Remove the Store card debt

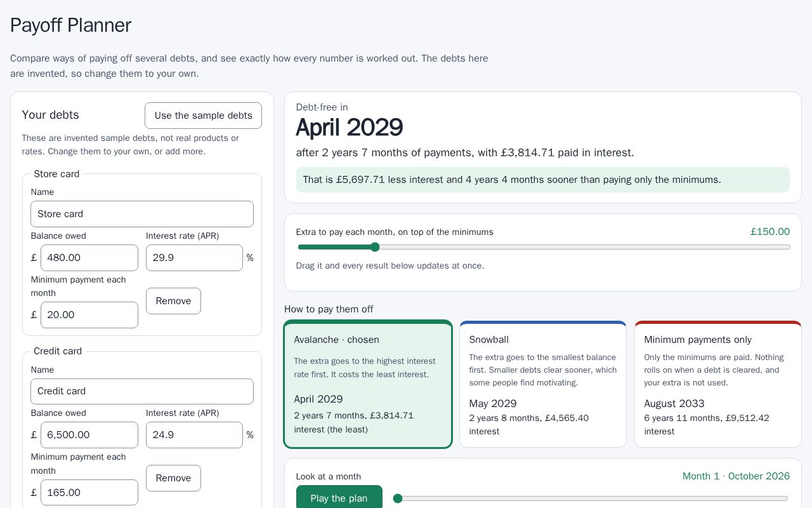pos(173,301)
